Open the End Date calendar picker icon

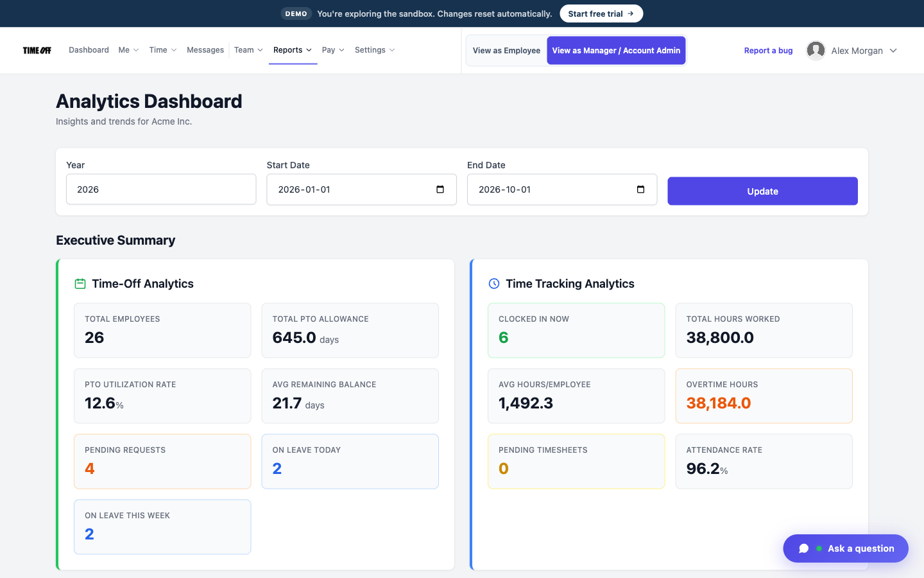point(640,189)
